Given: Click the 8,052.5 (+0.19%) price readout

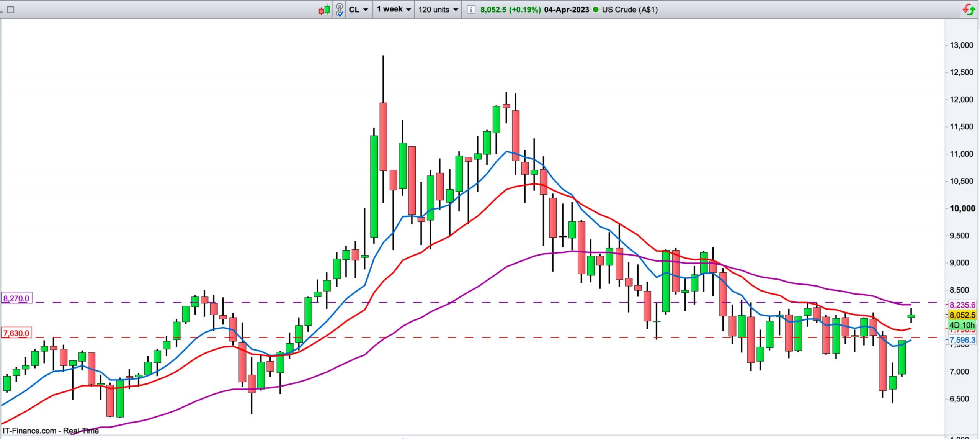Looking at the screenshot, I should click(x=510, y=10).
